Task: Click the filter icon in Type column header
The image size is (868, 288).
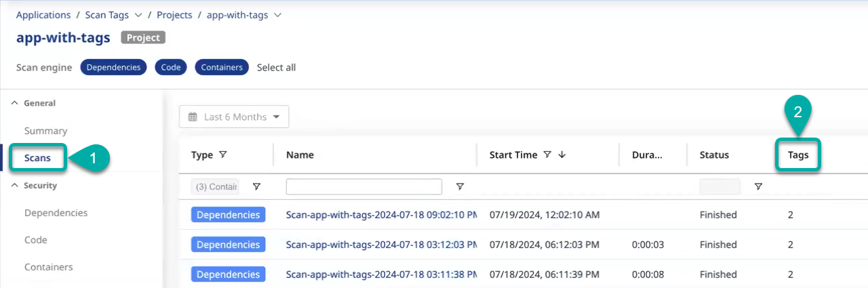Action: pos(223,155)
